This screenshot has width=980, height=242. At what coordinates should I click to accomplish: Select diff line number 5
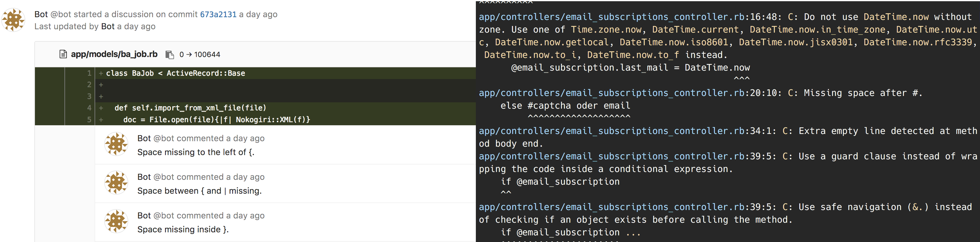click(89, 120)
